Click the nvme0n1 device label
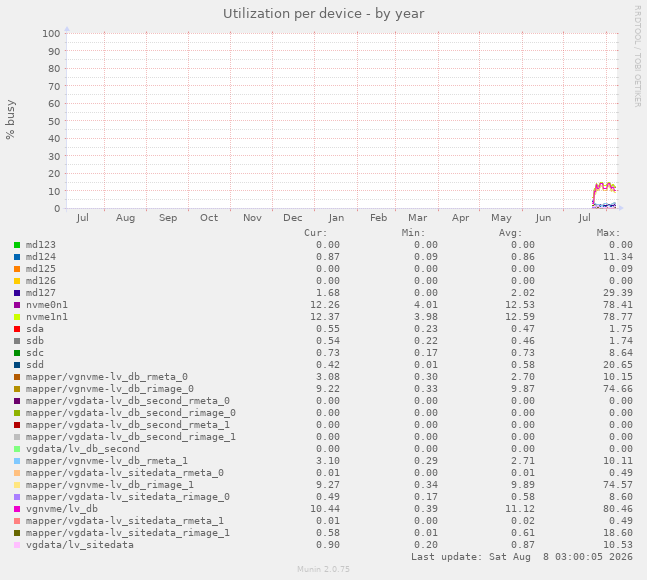The image size is (647, 580). pyautogui.click(x=47, y=305)
